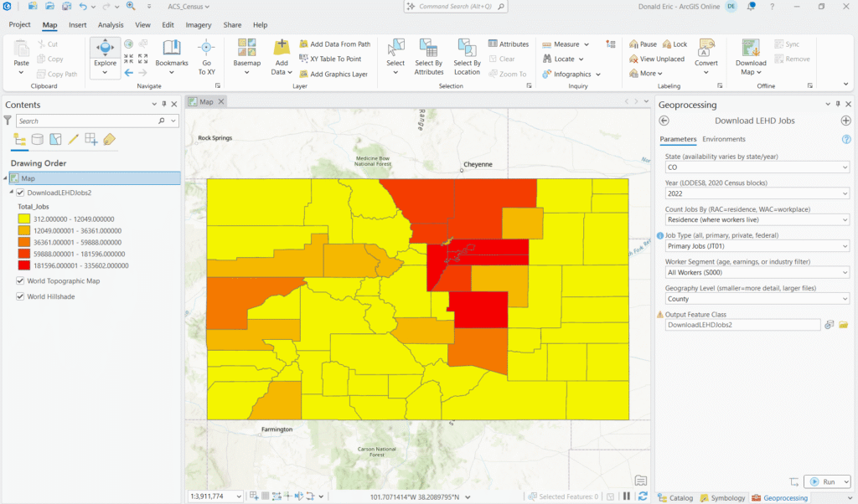Browse for the output feature class folder

[844, 325]
